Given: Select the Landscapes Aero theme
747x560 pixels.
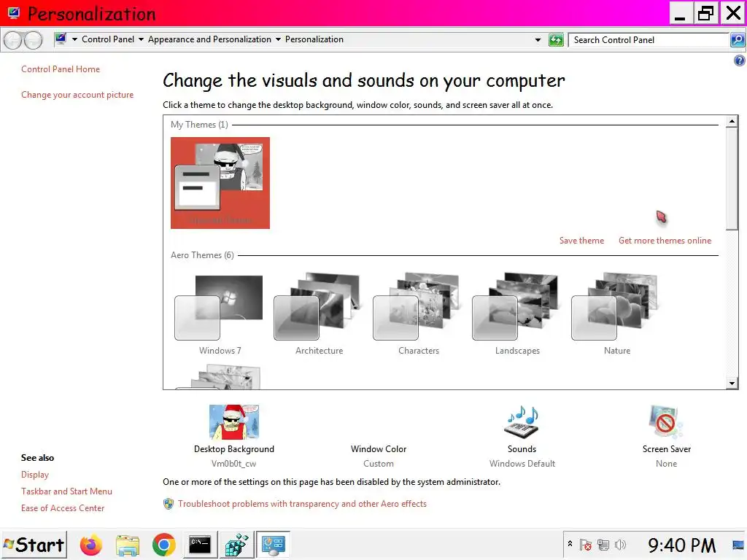Looking at the screenshot, I should click(x=517, y=314).
